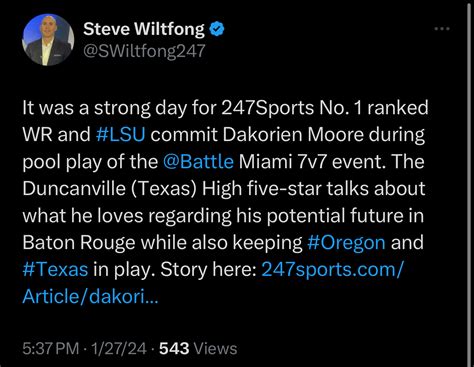
Task: Open the three-dot more options menu
Action: tap(442, 29)
